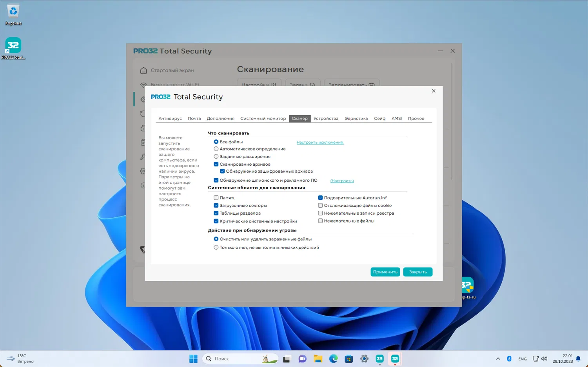Open the Windows Start menu

[x=193, y=359]
